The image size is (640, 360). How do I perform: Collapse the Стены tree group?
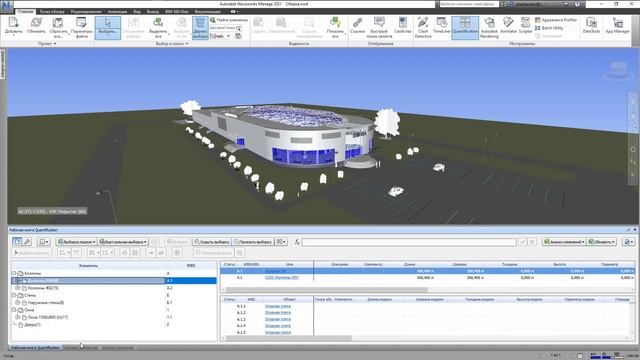coord(14,295)
